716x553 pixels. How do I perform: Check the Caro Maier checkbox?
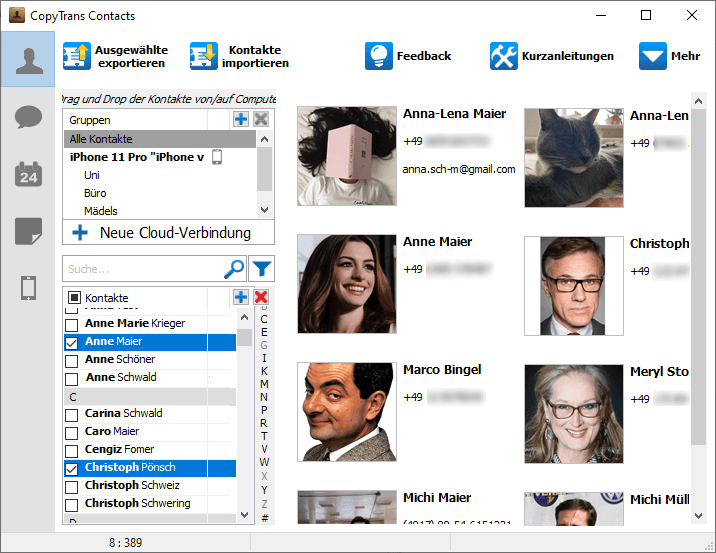point(71,433)
